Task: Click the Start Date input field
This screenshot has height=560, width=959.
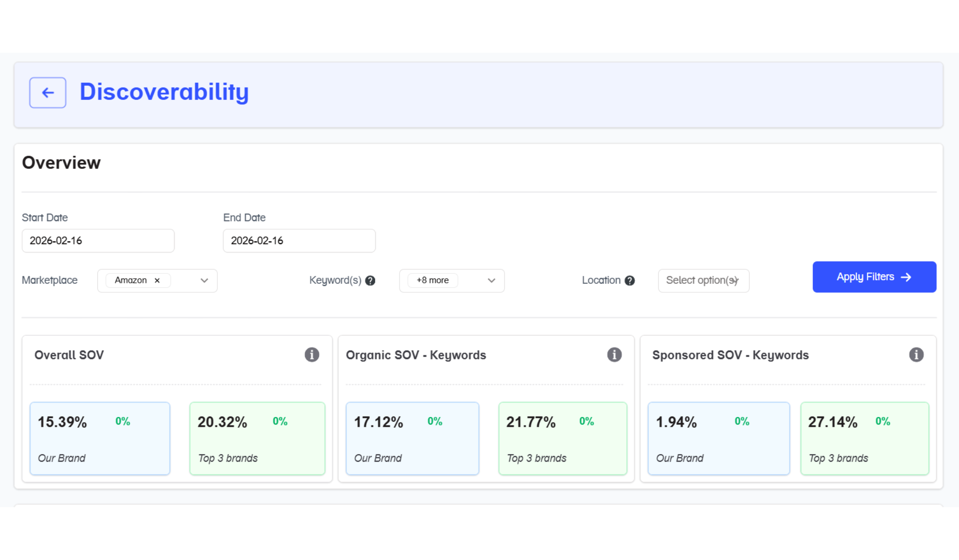Action: tap(98, 241)
